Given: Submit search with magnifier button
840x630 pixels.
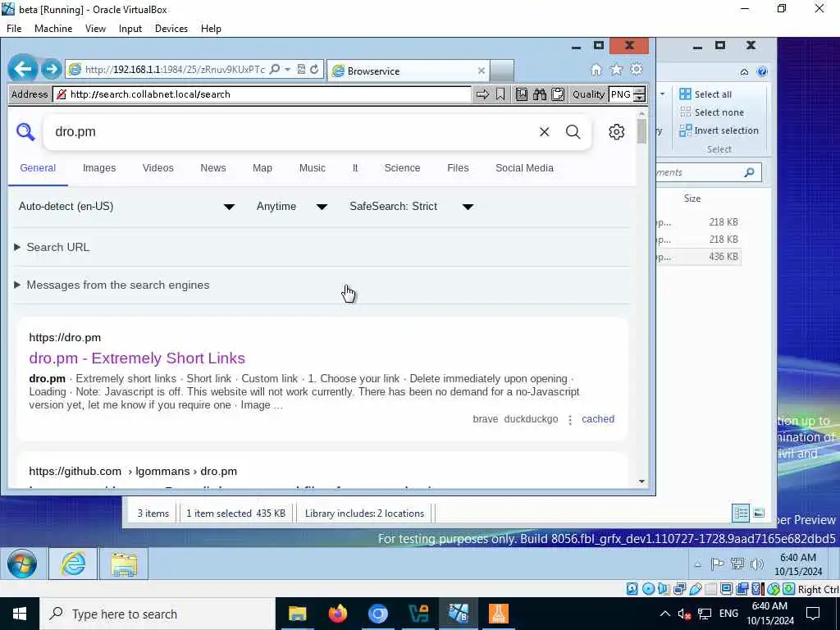Looking at the screenshot, I should [x=573, y=132].
